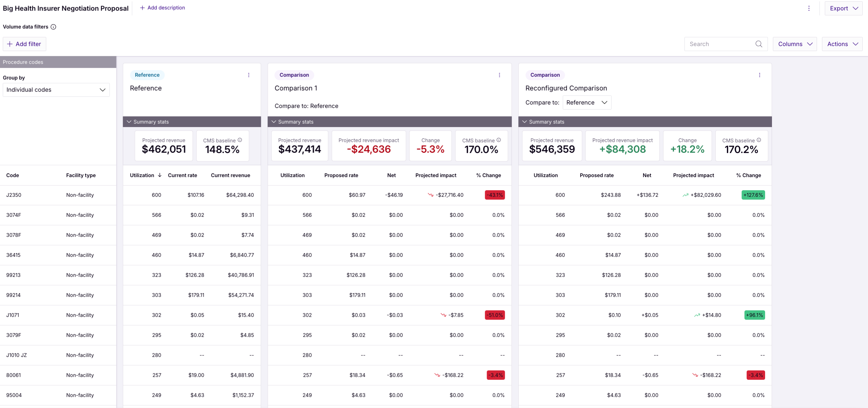Open Compare to Reference dropdown
The image size is (868, 408).
click(586, 103)
